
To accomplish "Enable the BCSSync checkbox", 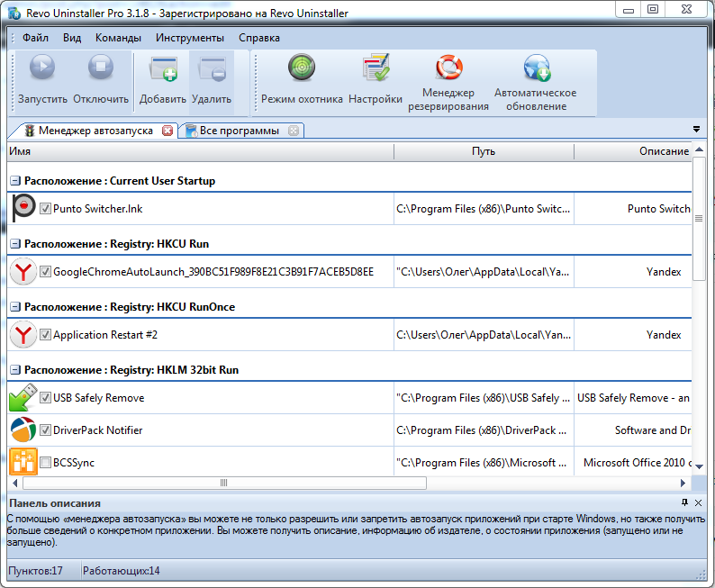I will coord(45,463).
